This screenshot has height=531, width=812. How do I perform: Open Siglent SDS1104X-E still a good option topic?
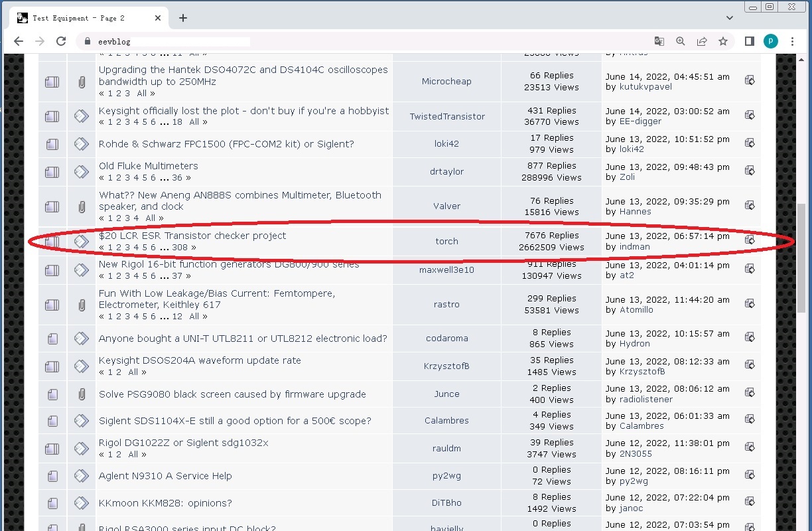(235, 421)
